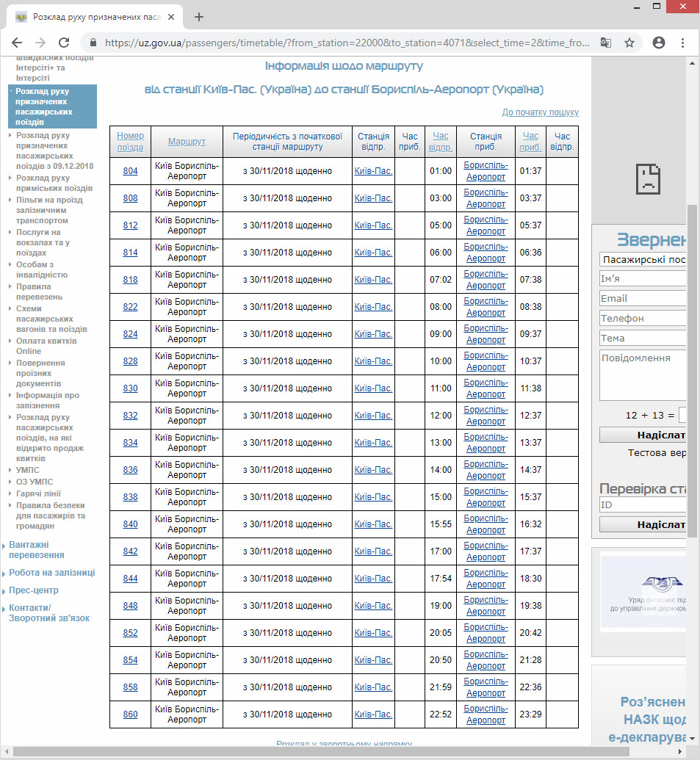
Task: Open the user profile avatar icon
Action: coord(659,43)
